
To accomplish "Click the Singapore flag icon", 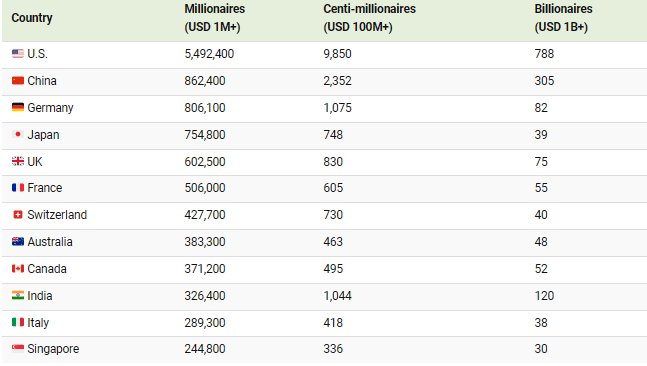I will click(x=18, y=349).
